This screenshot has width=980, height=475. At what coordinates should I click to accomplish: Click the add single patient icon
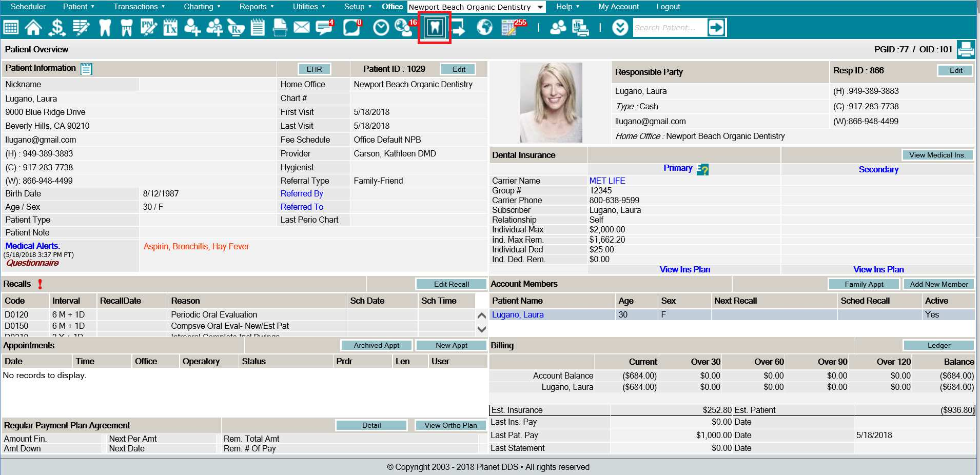click(192, 27)
